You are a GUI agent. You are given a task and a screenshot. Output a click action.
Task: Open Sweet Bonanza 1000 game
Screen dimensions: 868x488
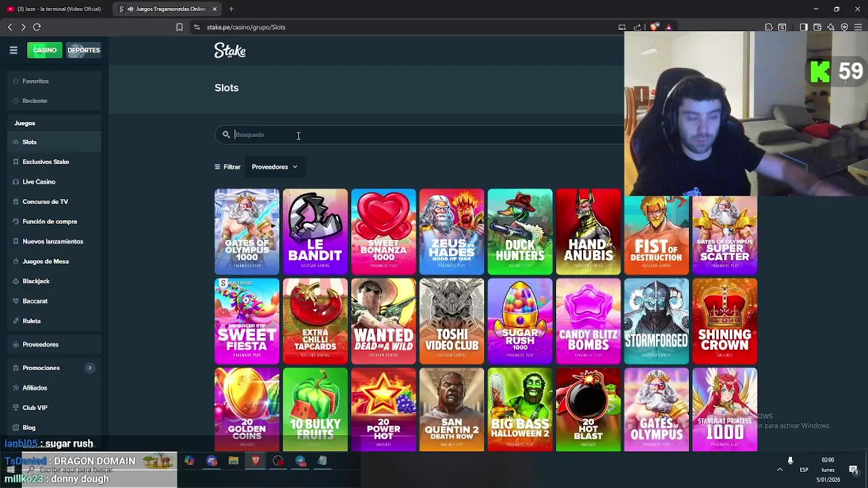pos(383,232)
